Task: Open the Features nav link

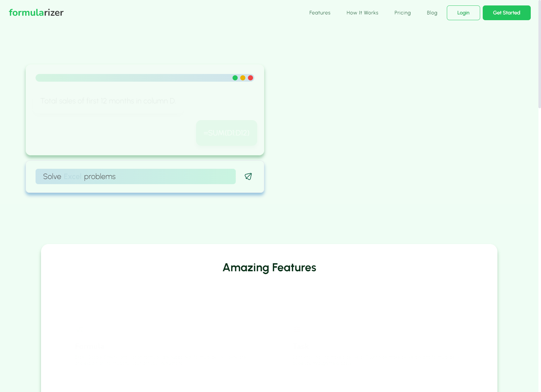Action: [320, 13]
